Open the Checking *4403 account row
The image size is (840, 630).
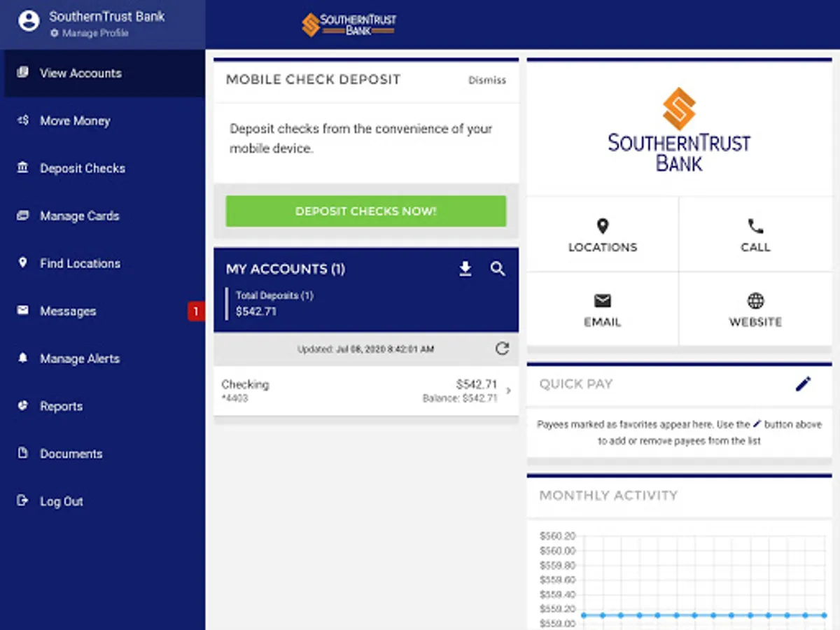[366, 391]
